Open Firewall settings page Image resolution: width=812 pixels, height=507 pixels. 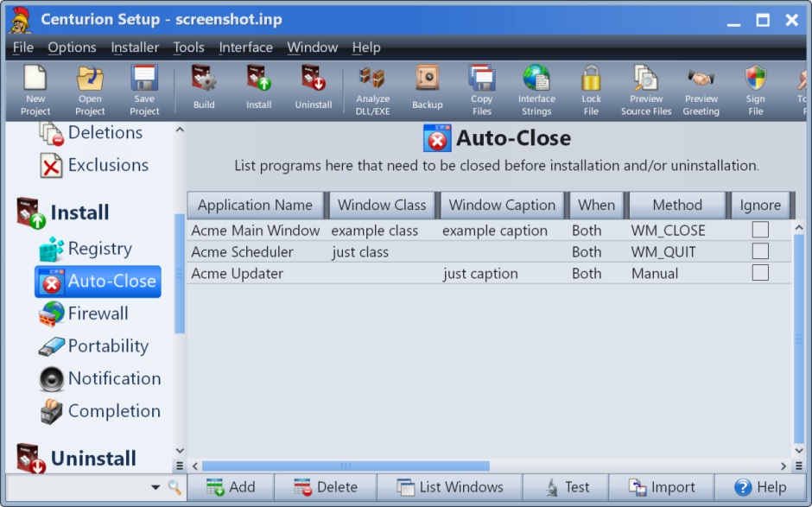pyautogui.click(x=84, y=314)
